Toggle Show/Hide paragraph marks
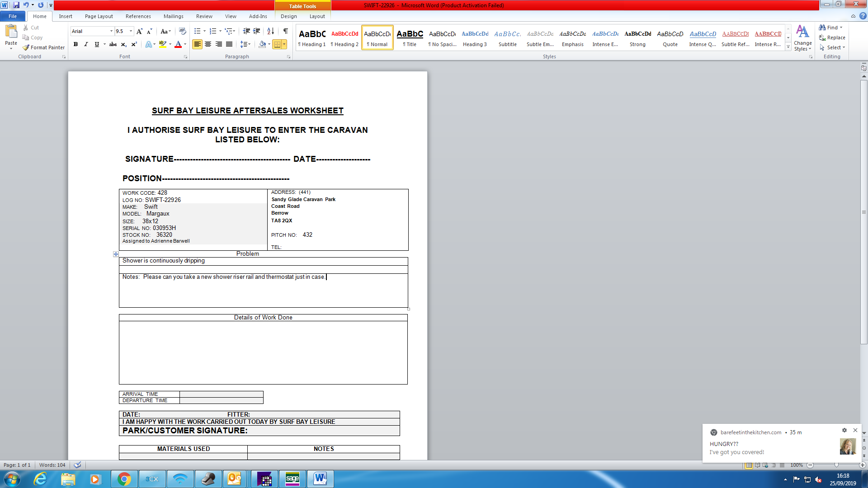 point(286,31)
